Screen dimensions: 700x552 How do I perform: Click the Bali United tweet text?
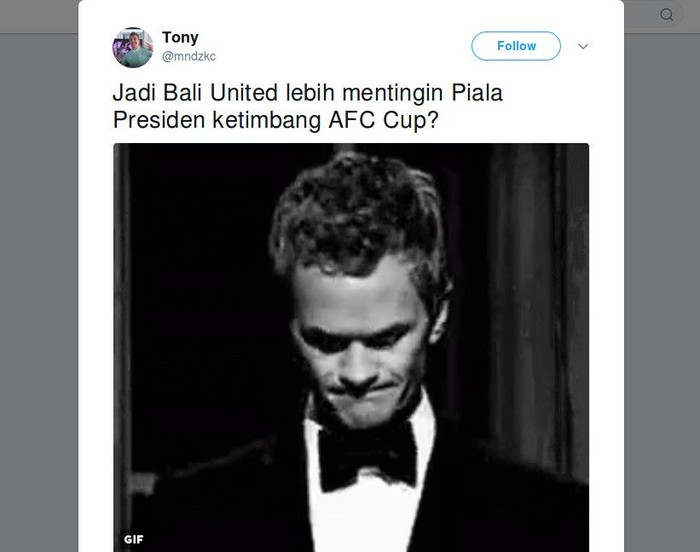(x=308, y=106)
